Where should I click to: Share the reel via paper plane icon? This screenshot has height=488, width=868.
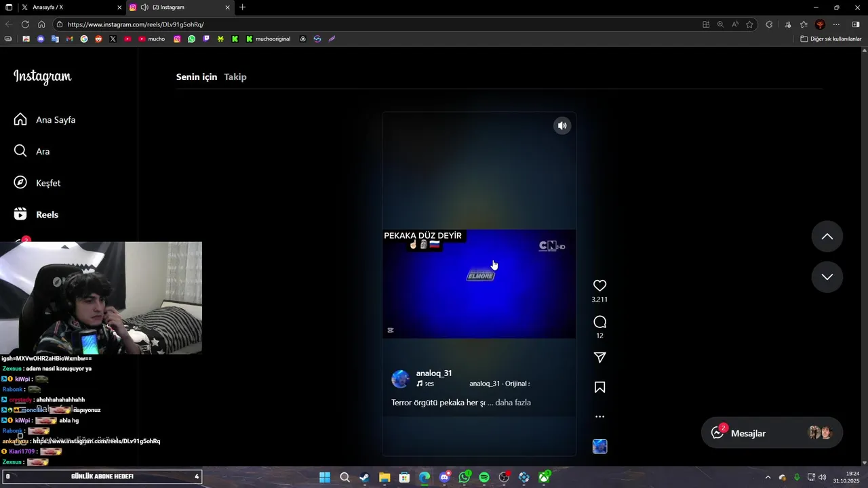click(599, 357)
